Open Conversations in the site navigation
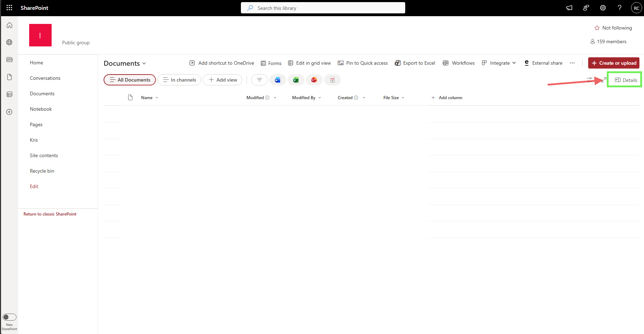The height and width of the screenshot is (334, 644). click(45, 78)
